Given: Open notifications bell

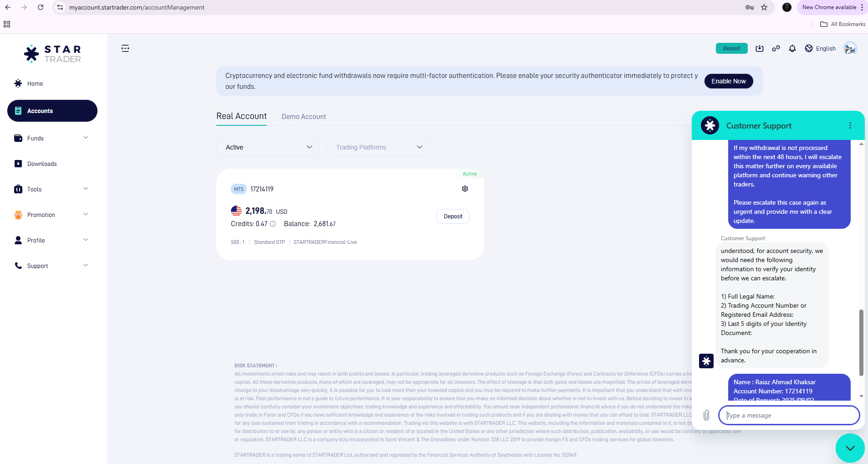Looking at the screenshot, I should (792, 48).
